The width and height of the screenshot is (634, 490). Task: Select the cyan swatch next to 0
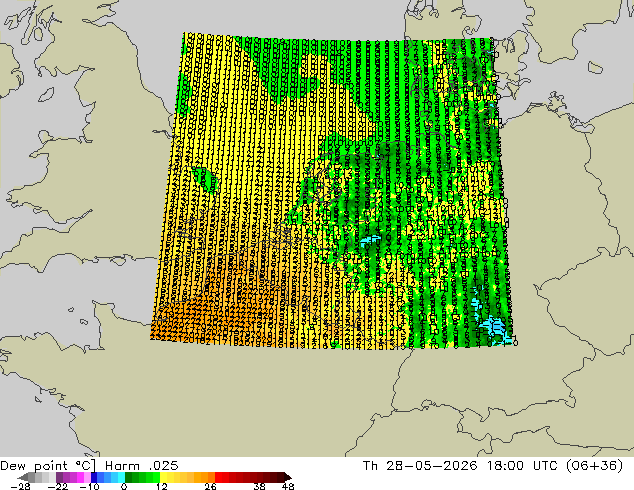(x=121, y=477)
